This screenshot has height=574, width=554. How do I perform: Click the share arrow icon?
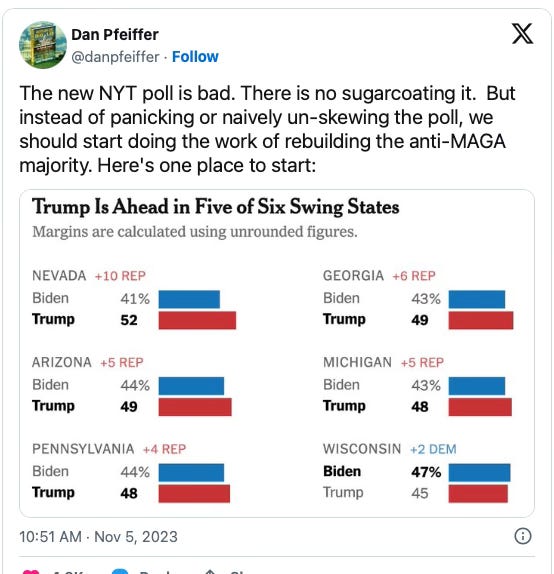tap(209, 571)
